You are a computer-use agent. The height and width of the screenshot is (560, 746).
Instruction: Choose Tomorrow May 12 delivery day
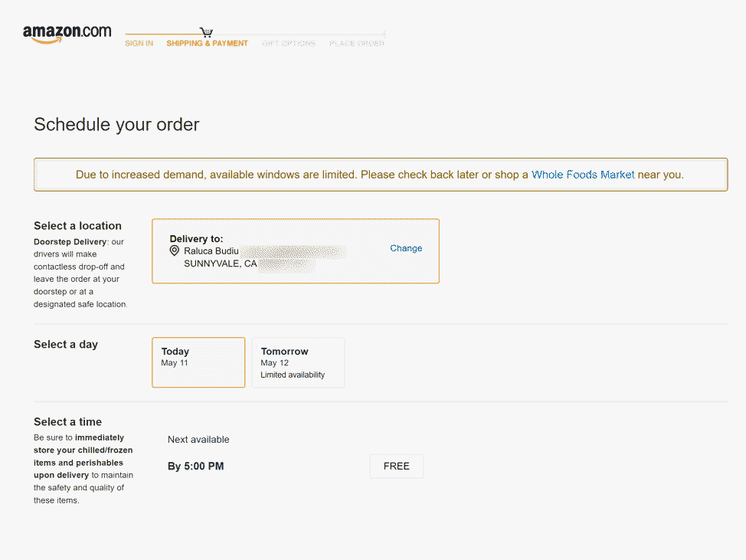tap(298, 362)
